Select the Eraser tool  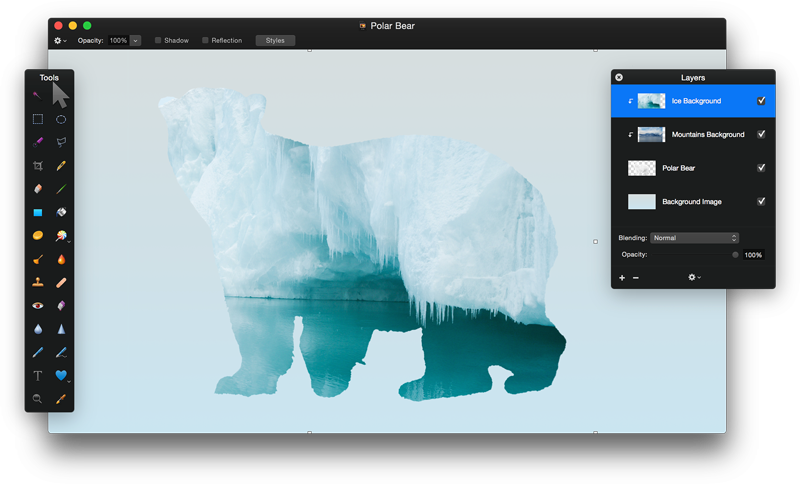(38, 189)
